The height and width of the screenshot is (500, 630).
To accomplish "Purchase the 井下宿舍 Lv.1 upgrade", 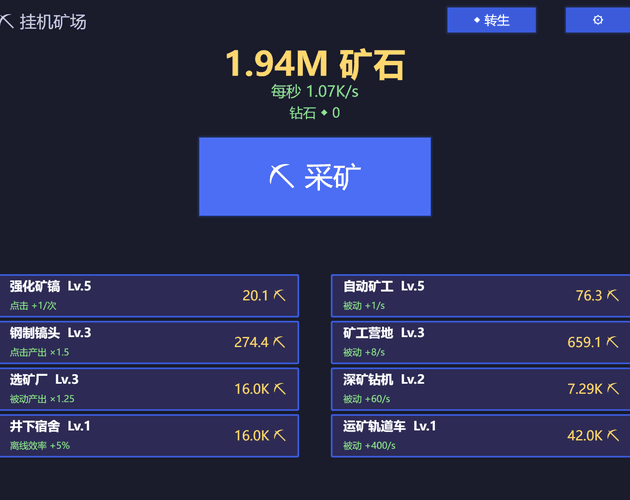I will [149, 436].
